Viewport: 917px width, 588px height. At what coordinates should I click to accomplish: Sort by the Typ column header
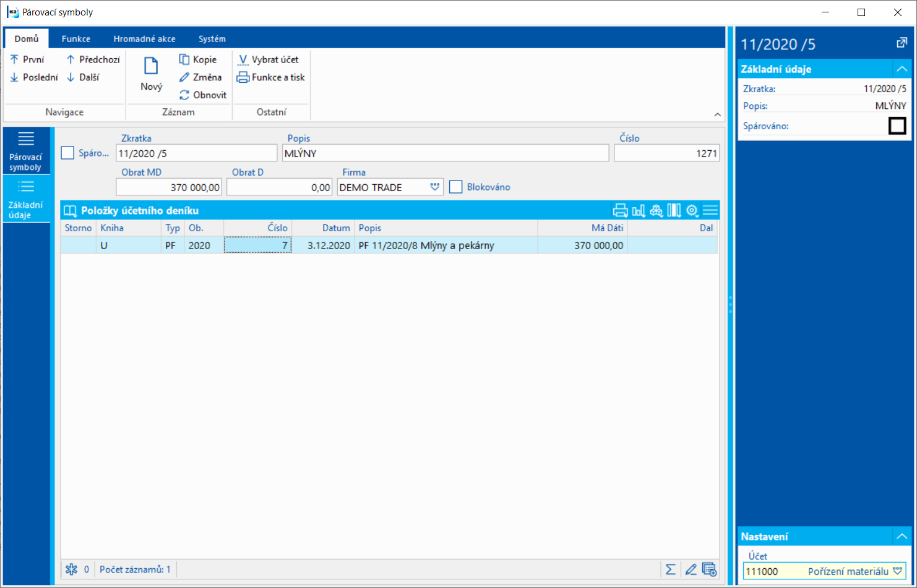(x=173, y=228)
